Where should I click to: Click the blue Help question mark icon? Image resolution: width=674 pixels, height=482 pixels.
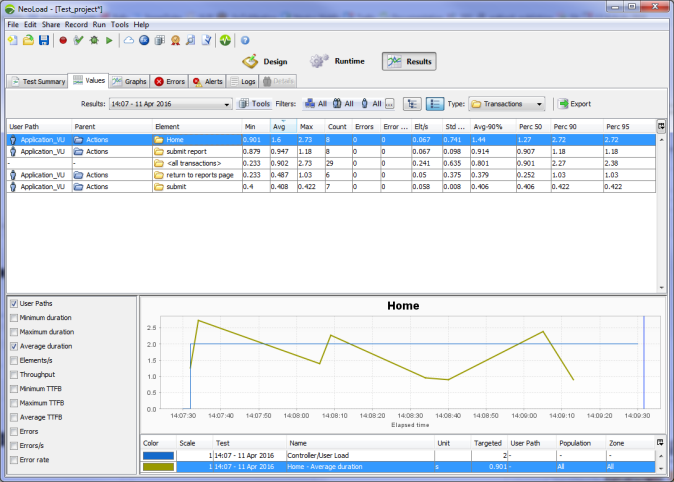[244, 40]
